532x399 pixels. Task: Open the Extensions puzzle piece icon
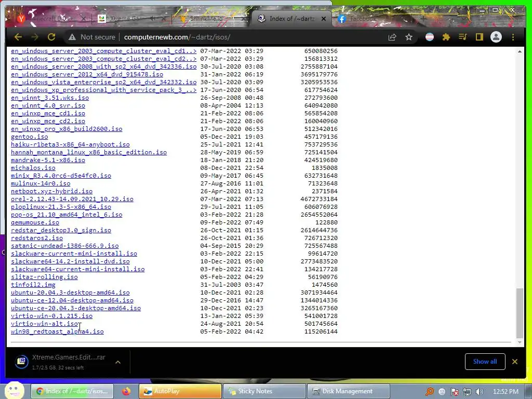coord(446,37)
